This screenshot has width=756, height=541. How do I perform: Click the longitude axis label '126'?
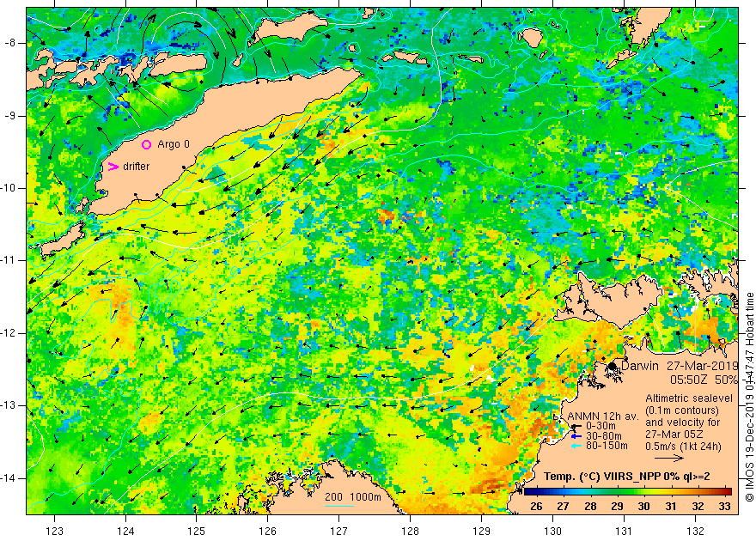point(268,531)
